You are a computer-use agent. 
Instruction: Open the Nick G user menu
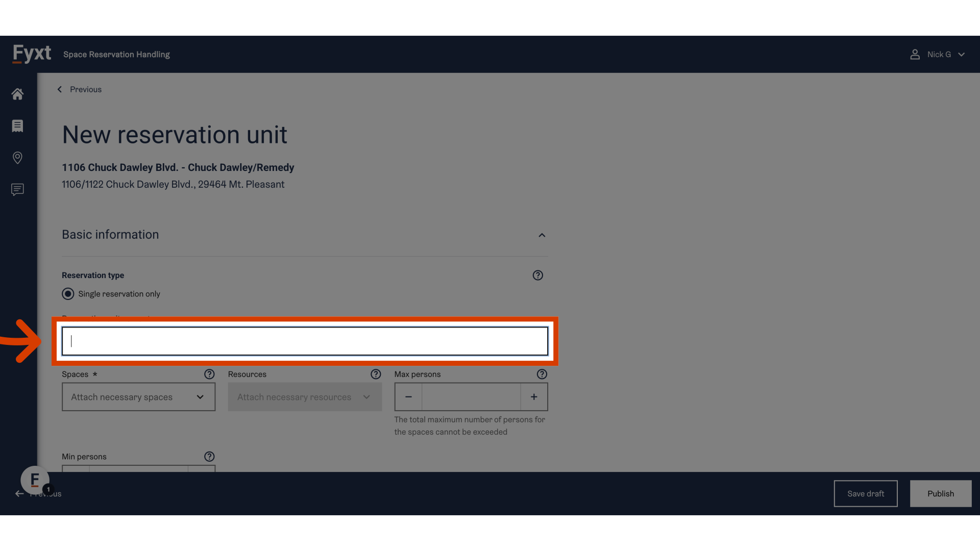click(x=938, y=55)
